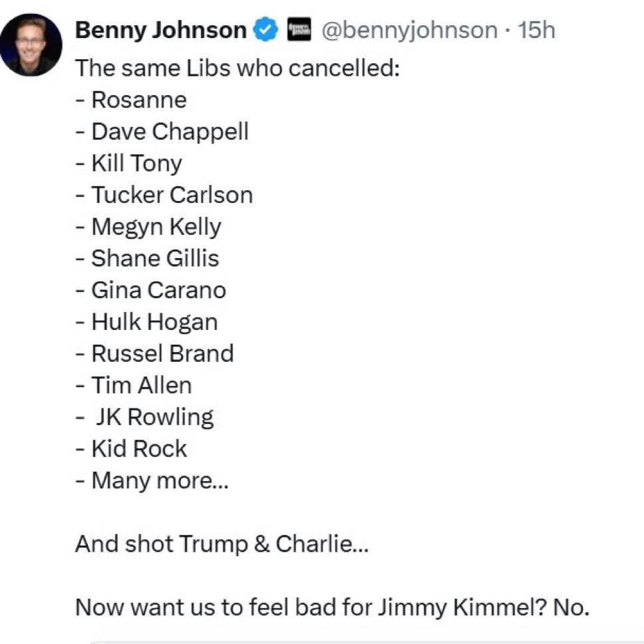Click the 'Russel Brand' list line
This screenshot has width=644, height=644.
tap(154, 354)
